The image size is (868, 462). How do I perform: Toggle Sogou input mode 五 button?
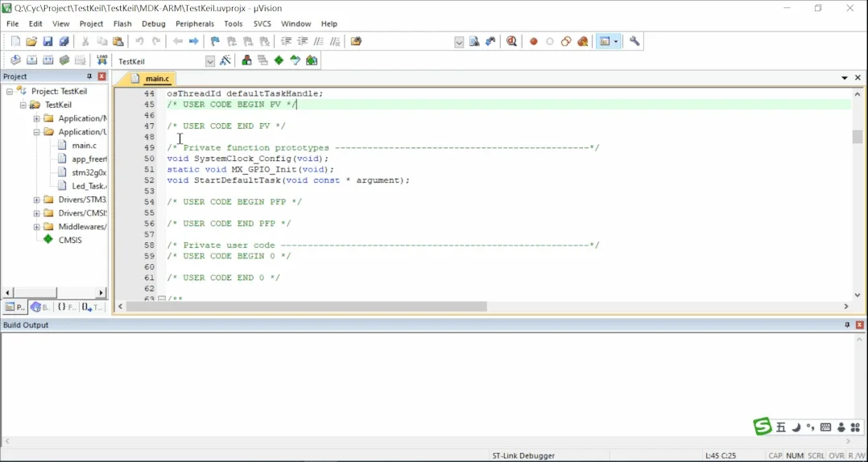click(x=780, y=427)
